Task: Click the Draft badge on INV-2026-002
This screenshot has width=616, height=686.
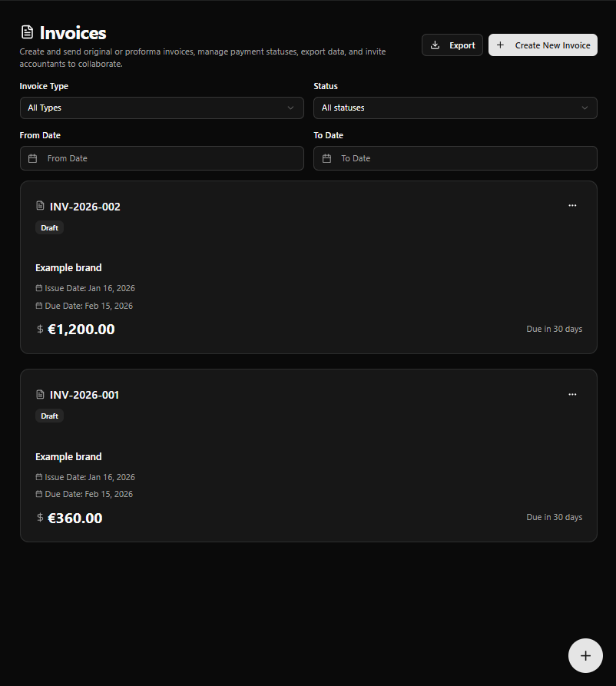Action: [50, 227]
